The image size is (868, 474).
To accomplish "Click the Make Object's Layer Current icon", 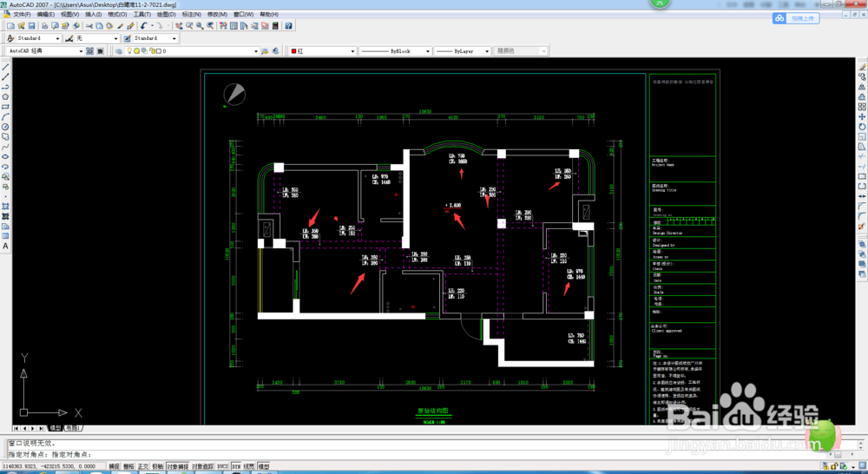I will (264, 51).
